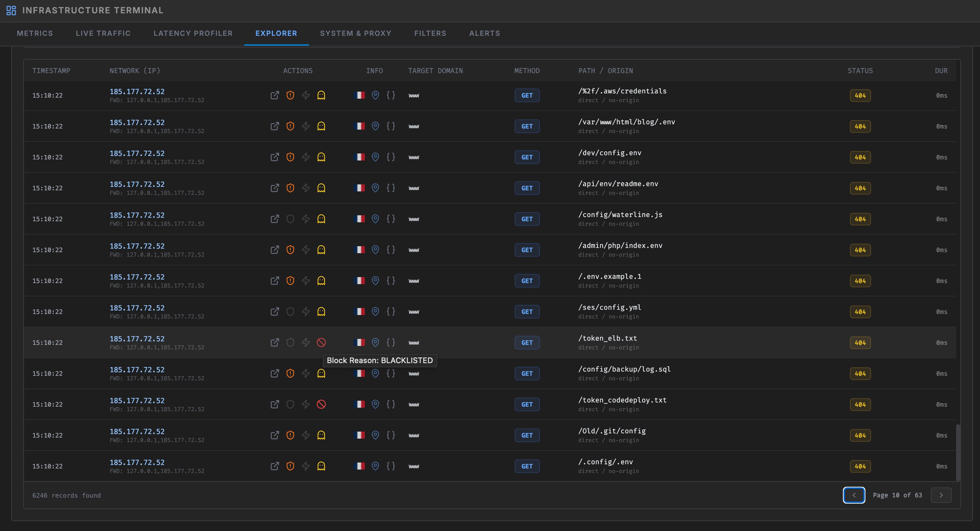
Task: Click Status column header
Action: (860, 71)
